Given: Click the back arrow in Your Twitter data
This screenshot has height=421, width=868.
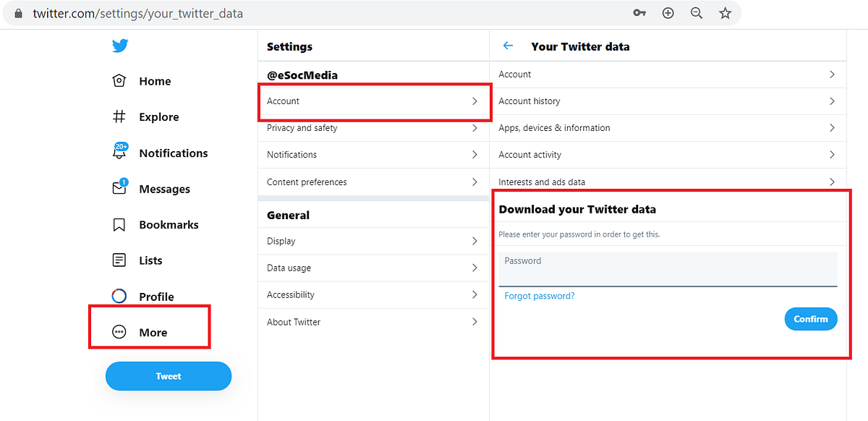Looking at the screenshot, I should point(508,46).
